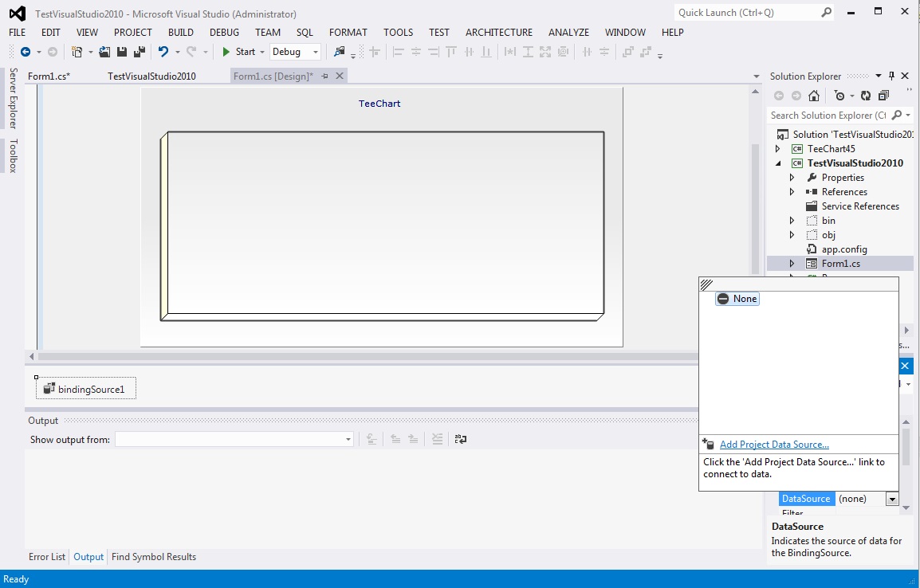Collapse the TestVisualStudio2010 project node
The width and height of the screenshot is (920, 588).
pyautogui.click(x=778, y=163)
